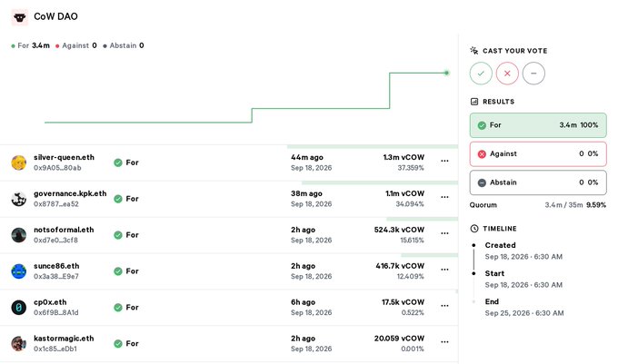Click the 1.3m vCOW voting power value
The height and width of the screenshot is (364, 618).
click(404, 157)
